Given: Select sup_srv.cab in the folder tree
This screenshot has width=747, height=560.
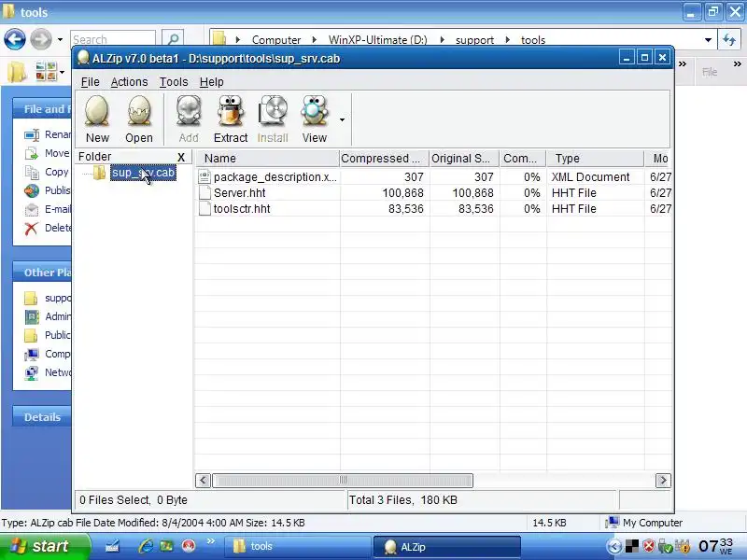Looking at the screenshot, I should pos(143,173).
